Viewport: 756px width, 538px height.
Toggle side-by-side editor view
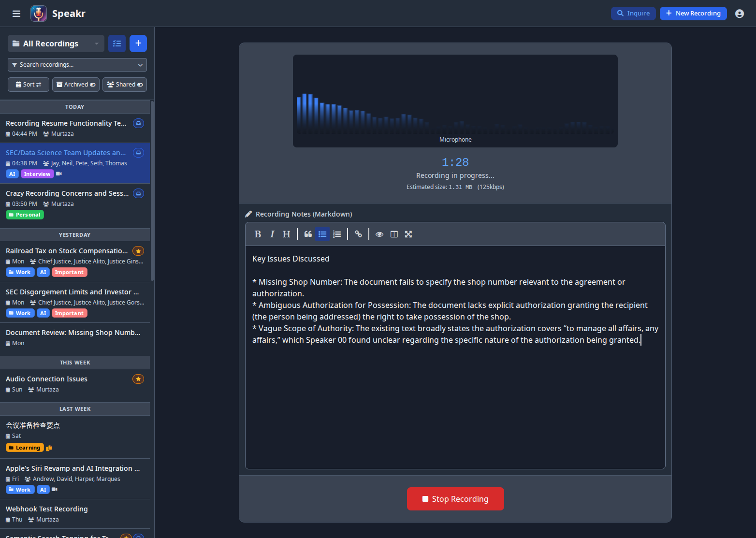tap(394, 234)
